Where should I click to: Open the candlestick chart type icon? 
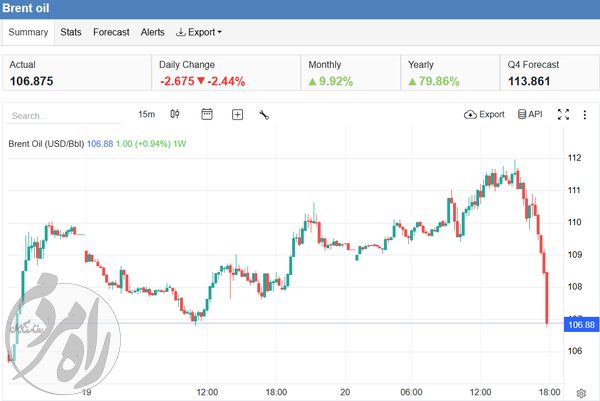tap(175, 114)
